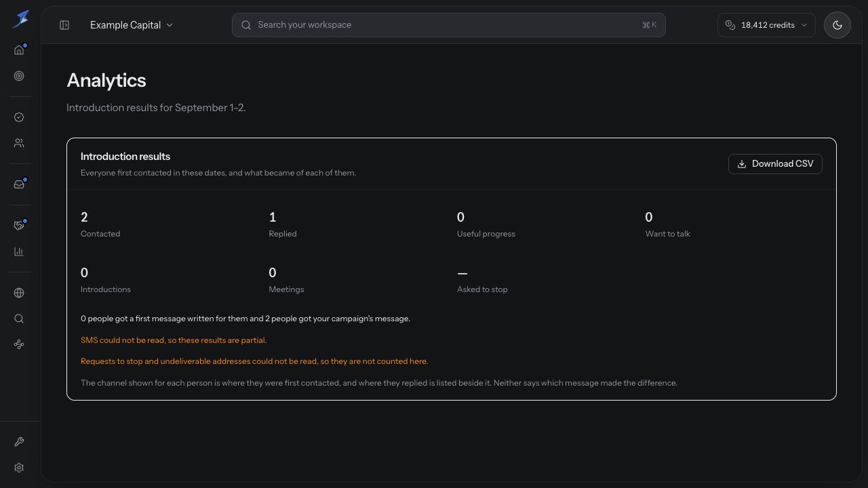The height and width of the screenshot is (488, 868).
Task: Open the target icon in sidebar
Action: 19,76
